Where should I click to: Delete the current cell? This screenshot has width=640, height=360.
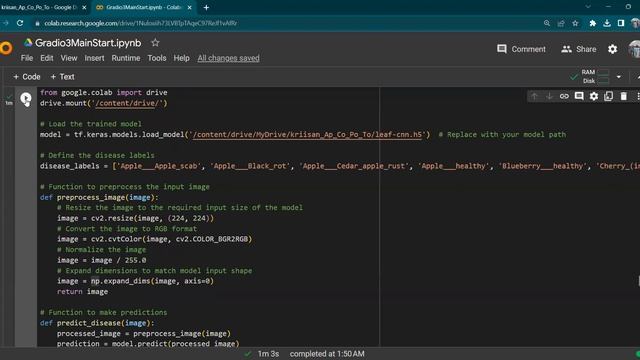click(x=624, y=96)
